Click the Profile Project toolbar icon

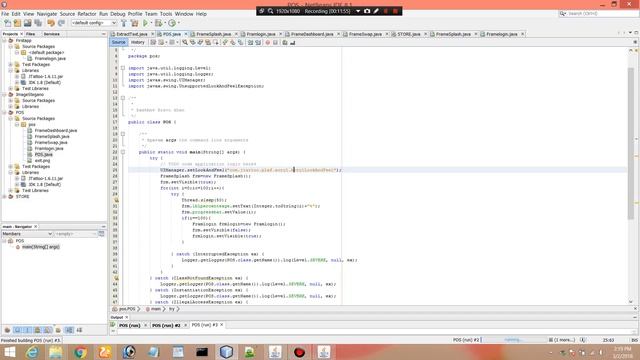(172, 23)
